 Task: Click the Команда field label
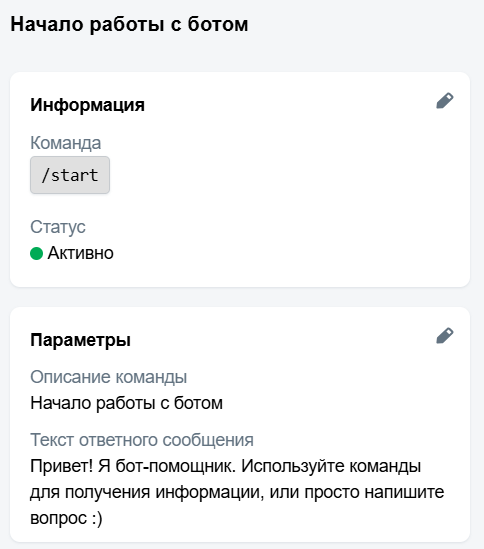pyautogui.click(x=65, y=143)
